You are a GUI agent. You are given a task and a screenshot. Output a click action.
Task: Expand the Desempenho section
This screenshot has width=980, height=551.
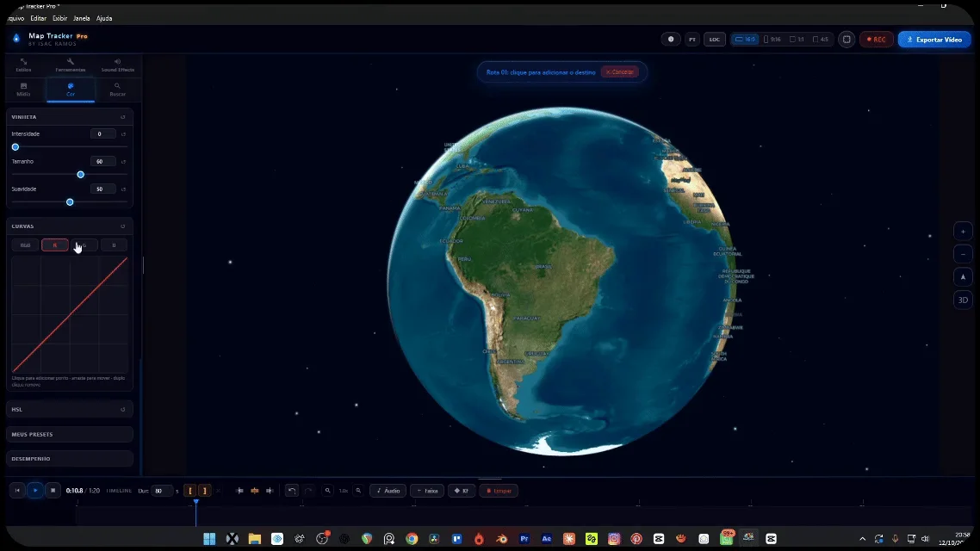click(x=70, y=459)
